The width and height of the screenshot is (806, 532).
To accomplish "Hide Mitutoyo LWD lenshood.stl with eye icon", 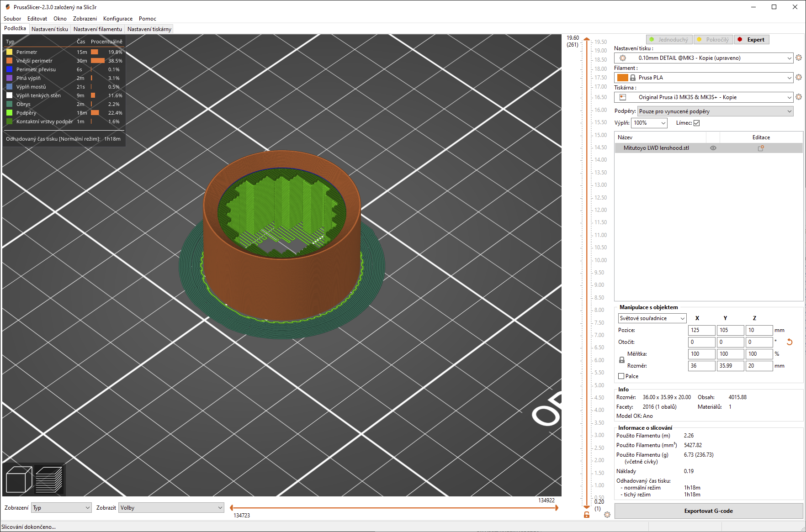I will click(x=713, y=148).
